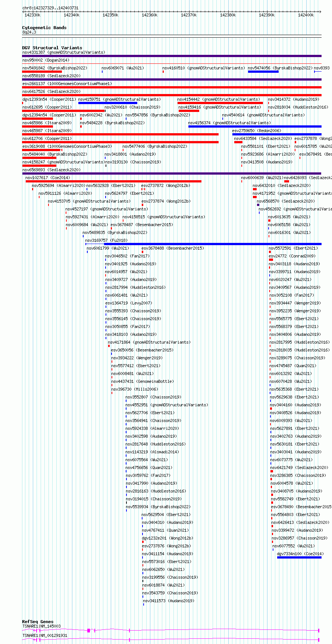Click nsv3411573 (Audano2019) label
The width and height of the screenshot is (332, 644).
tap(169, 601)
